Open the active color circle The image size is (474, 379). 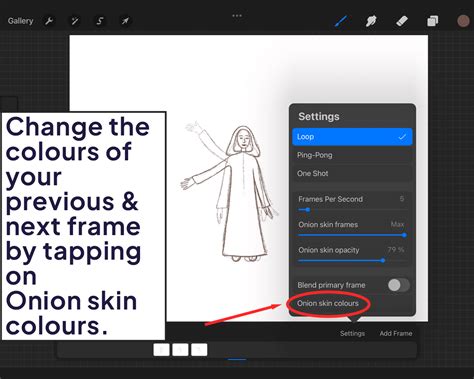pos(463,21)
